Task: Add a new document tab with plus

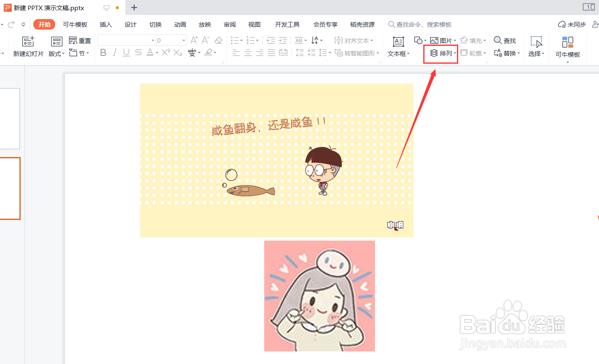Action: [x=134, y=7]
